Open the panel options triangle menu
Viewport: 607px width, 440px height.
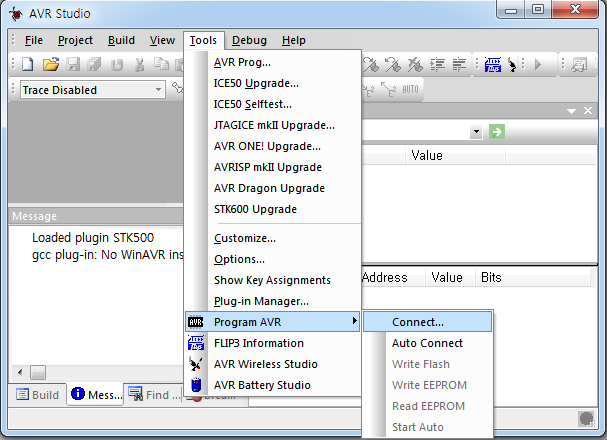pyautogui.click(x=571, y=111)
